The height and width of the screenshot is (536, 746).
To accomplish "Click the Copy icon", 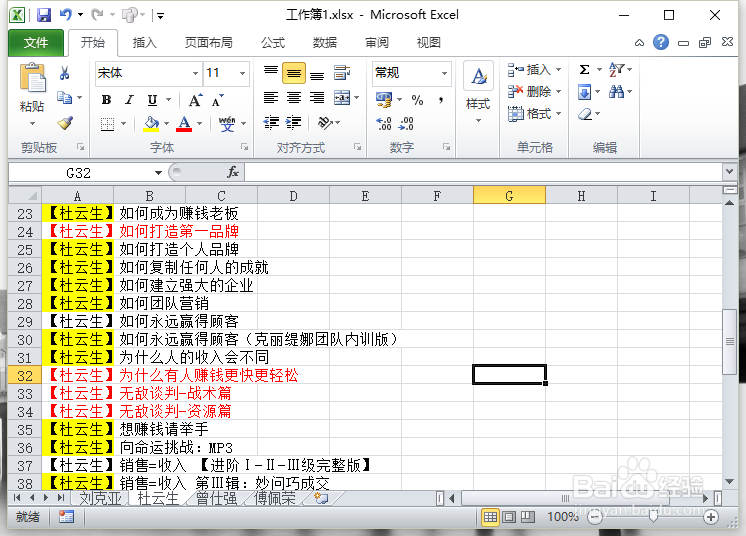I will pyautogui.click(x=64, y=97).
